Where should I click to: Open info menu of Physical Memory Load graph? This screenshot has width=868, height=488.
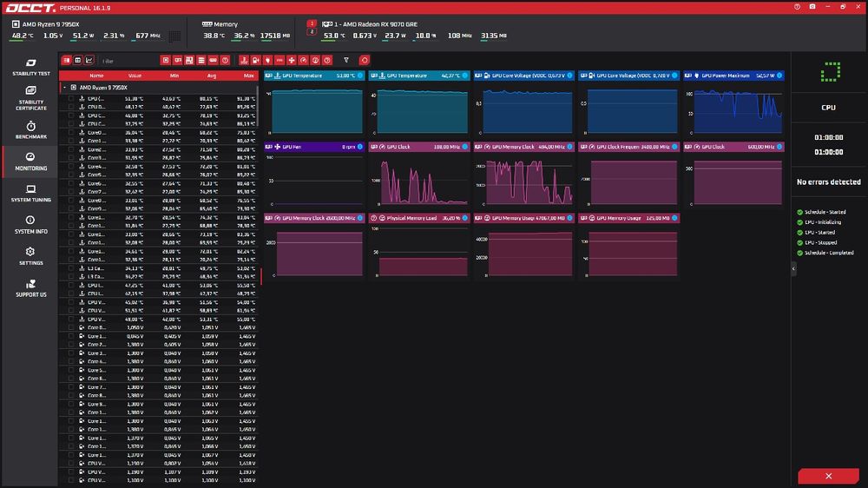pyautogui.click(x=465, y=218)
